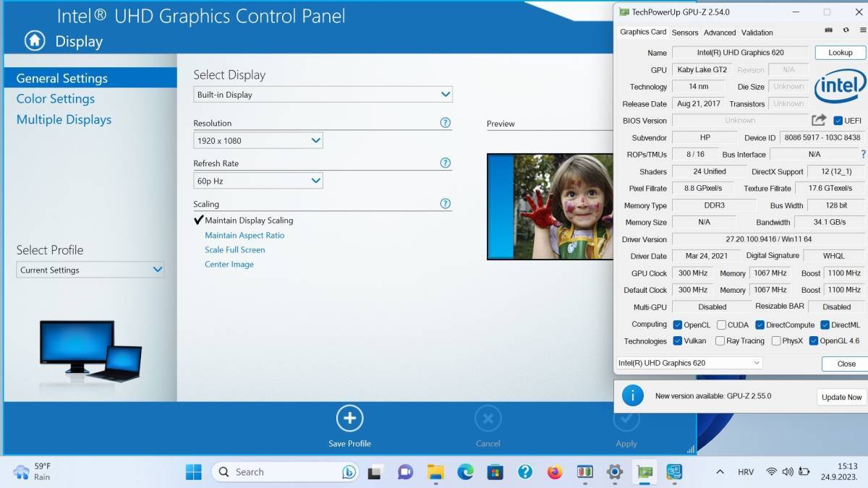Click the GPU-Z Close button
The height and width of the screenshot is (488, 868).
click(846, 364)
